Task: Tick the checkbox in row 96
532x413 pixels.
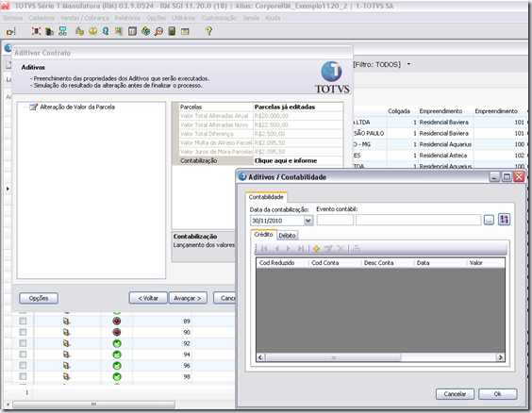Action: [23, 365]
